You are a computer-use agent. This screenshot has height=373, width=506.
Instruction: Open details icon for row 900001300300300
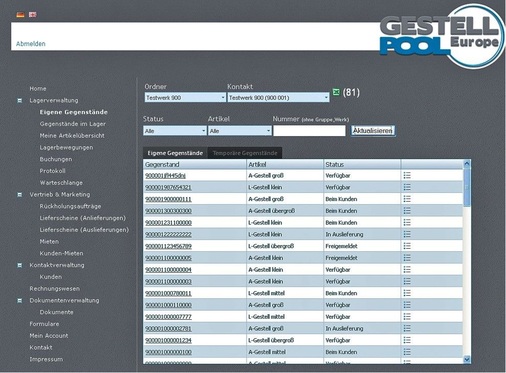(407, 211)
